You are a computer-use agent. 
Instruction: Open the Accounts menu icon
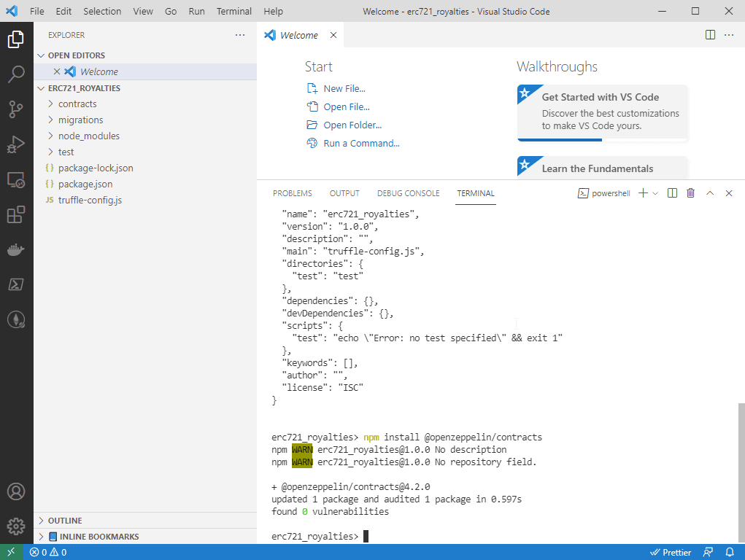[16, 491]
